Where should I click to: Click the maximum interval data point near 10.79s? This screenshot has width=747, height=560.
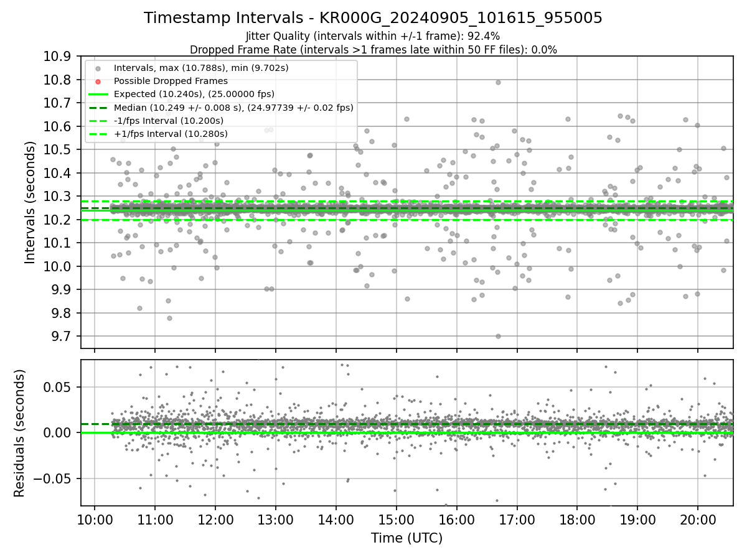pyautogui.click(x=498, y=82)
